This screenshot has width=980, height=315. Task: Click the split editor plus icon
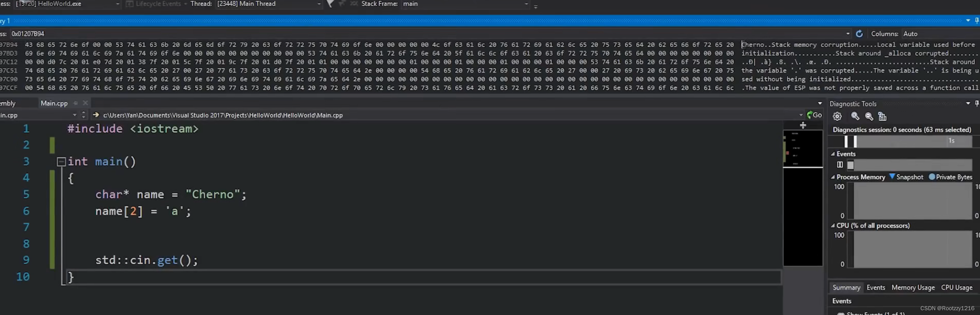coord(803,125)
